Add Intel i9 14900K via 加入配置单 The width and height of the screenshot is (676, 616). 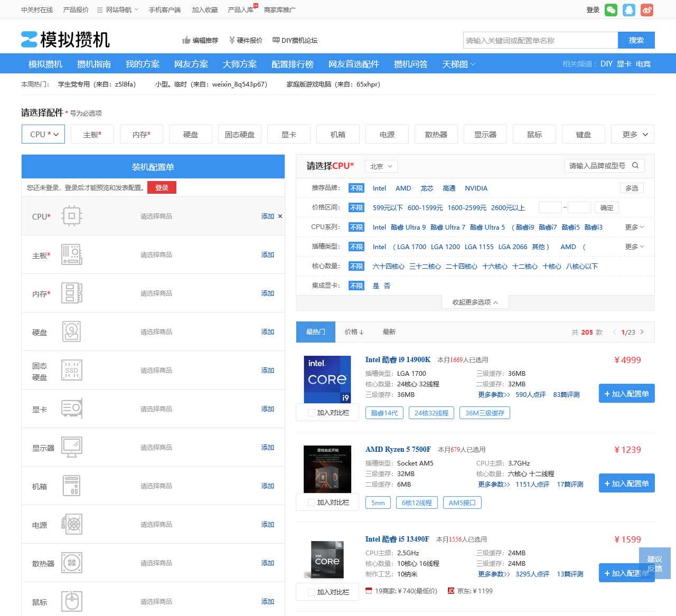tap(626, 393)
